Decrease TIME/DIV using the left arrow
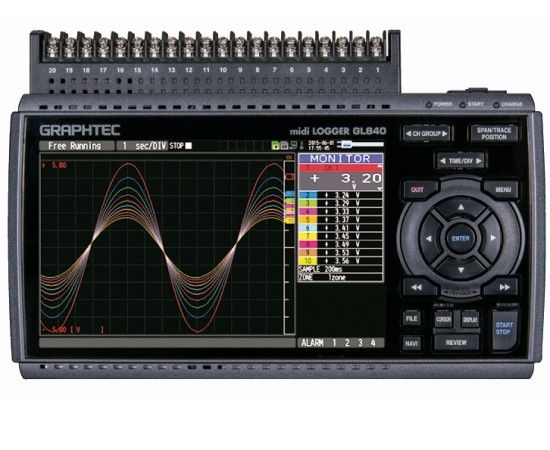Image resolution: width=550 pixels, height=450 pixels. click(x=443, y=161)
